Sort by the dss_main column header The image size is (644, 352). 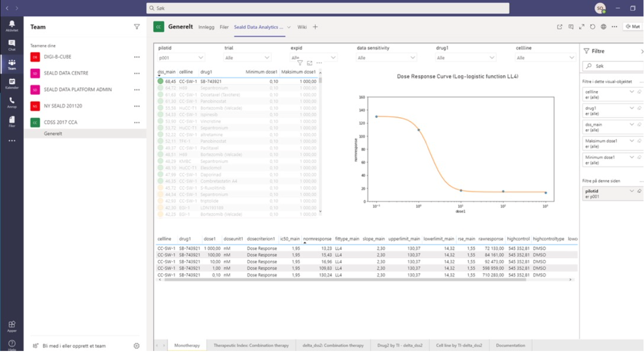(x=167, y=72)
